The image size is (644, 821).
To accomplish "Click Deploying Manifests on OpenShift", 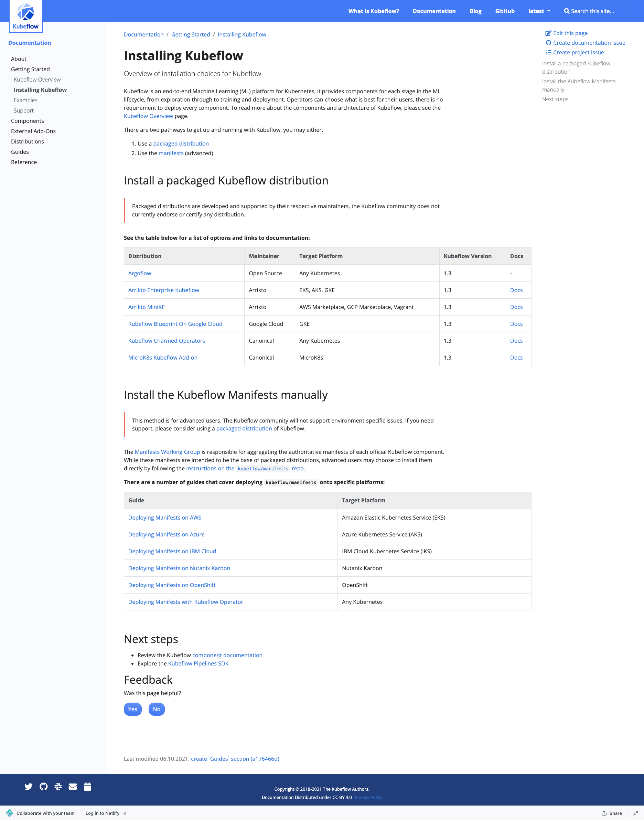I will 172,585.
